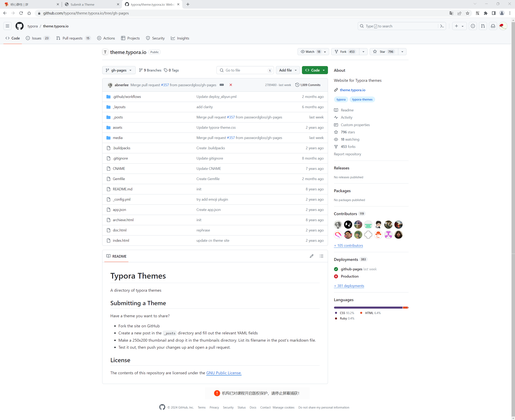Expand the Add file dropdown
This screenshot has width=515, height=420.
coord(288,70)
